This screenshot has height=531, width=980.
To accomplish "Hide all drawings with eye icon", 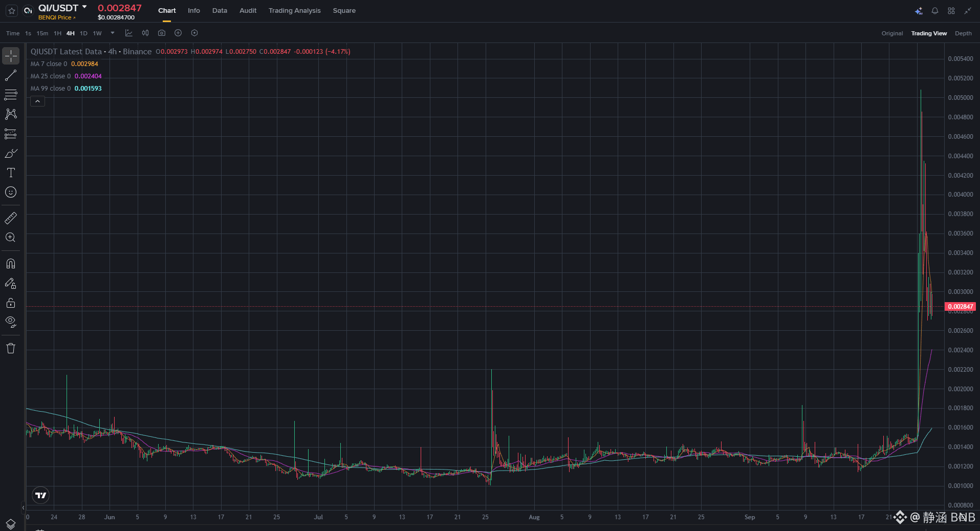I will pos(11,322).
